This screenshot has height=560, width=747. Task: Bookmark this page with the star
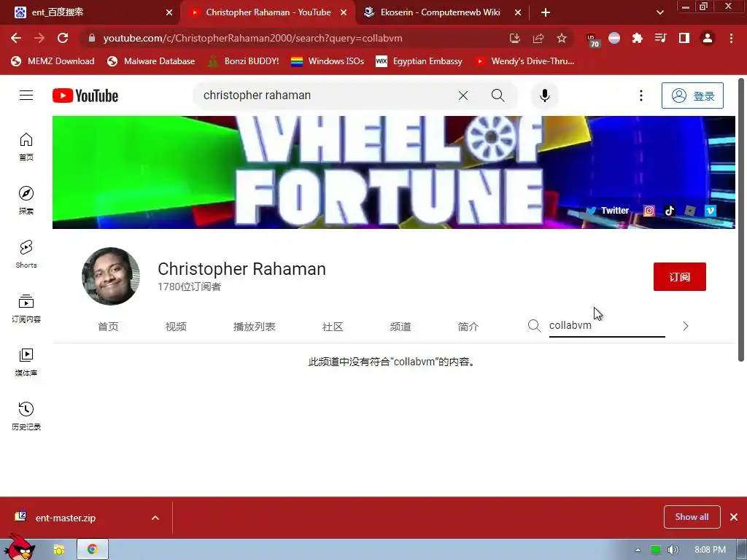(562, 38)
